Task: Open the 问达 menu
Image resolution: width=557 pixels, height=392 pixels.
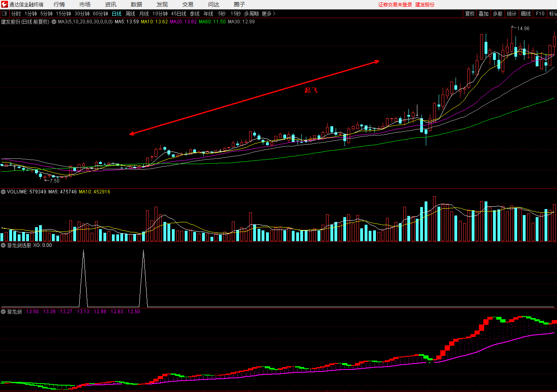Action: click(214, 4)
